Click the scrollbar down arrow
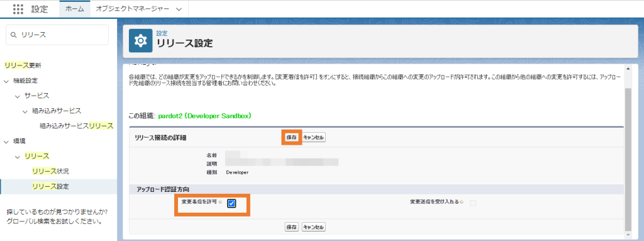This screenshot has height=241, width=644. (628, 235)
